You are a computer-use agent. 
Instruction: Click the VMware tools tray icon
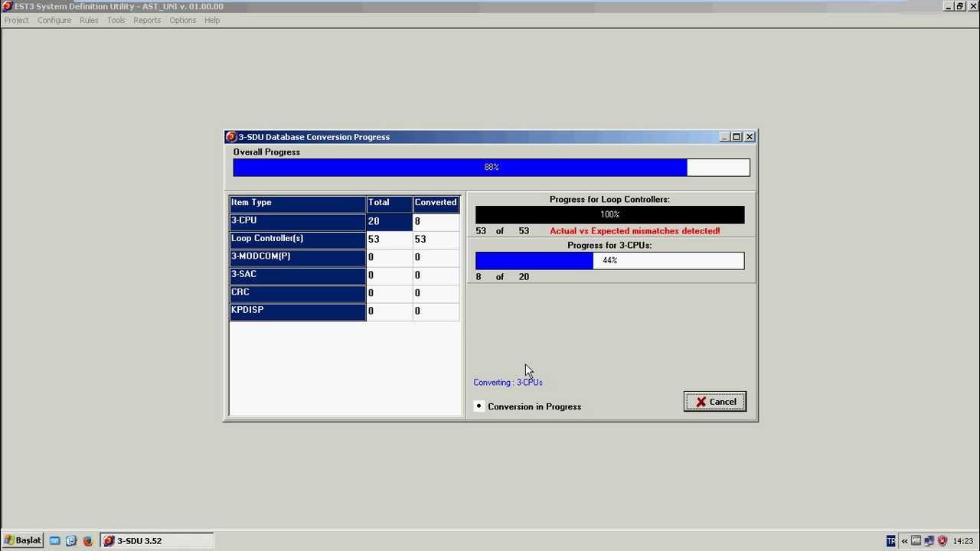click(x=916, y=541)
